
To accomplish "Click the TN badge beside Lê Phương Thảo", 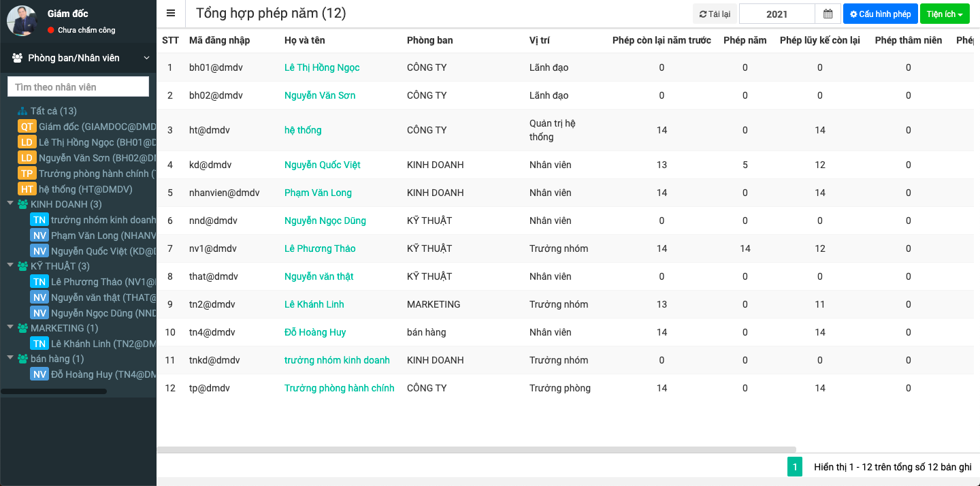I will (x=39, y=282).
